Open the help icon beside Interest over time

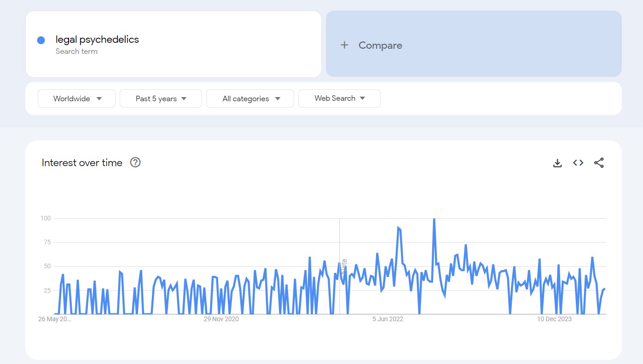point(135,162)
